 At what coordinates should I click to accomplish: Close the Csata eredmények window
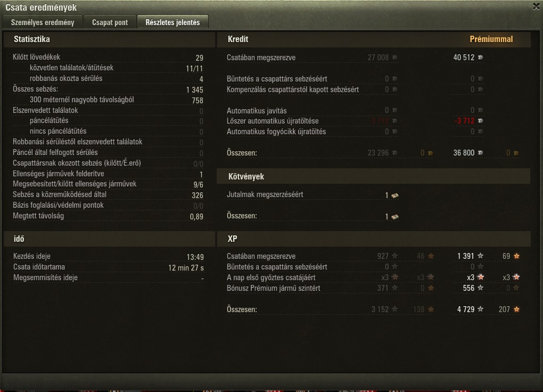click(x=536, y=6)
